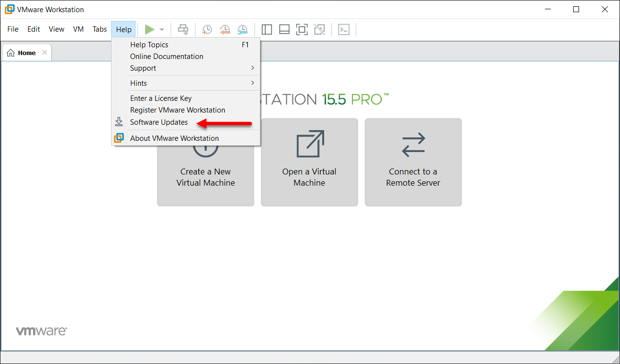Click the Connect to a Remote Server arrows icon

point(413,146)
